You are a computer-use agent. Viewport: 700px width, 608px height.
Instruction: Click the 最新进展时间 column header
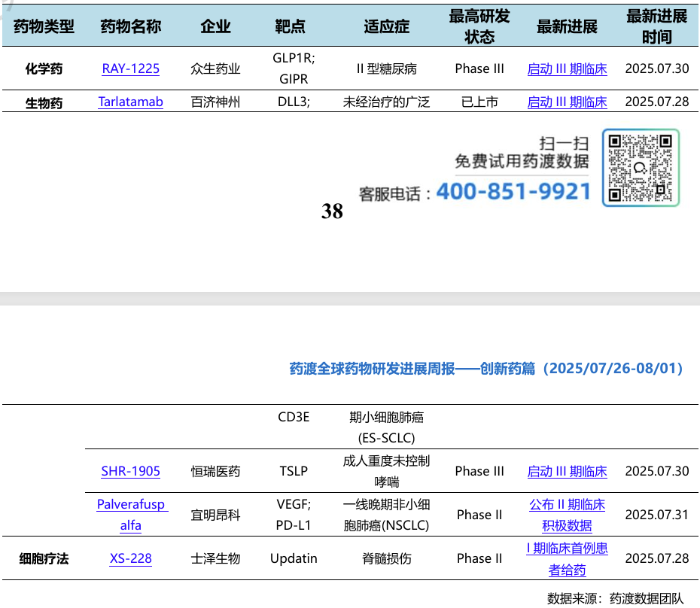click(x=656, y=26)
